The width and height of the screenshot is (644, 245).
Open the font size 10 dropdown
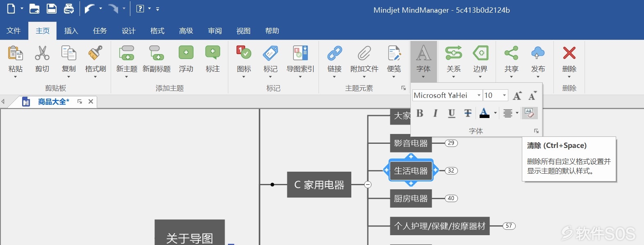click(x=504, y=95)
